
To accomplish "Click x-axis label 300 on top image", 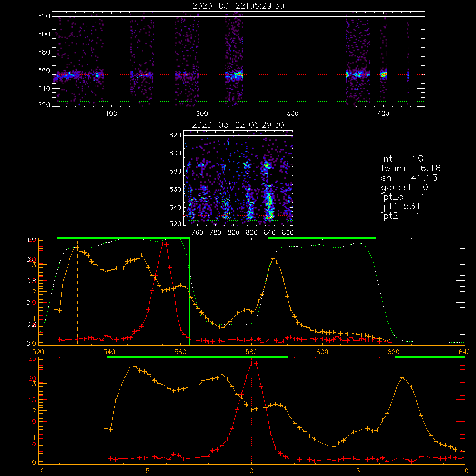I will 293,114.
